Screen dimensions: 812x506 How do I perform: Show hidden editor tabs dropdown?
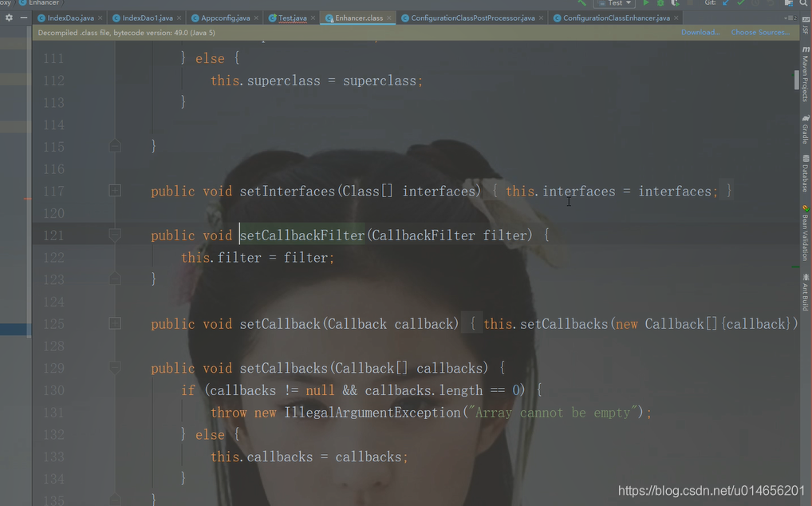(790, 18)
